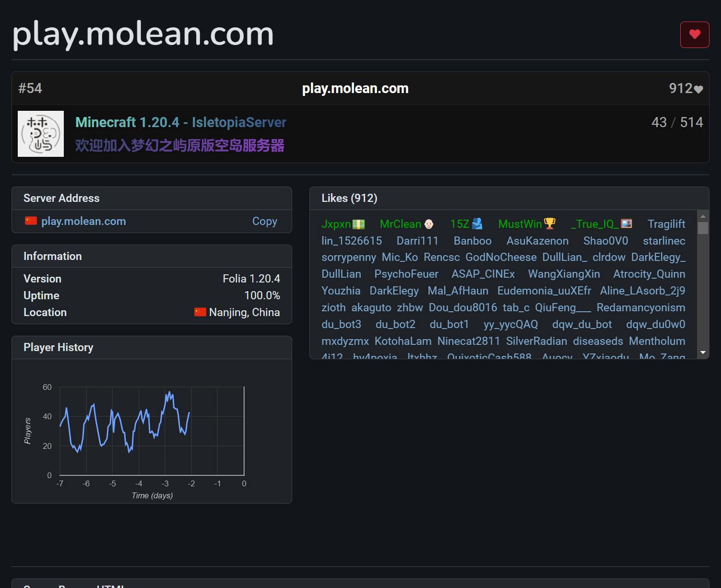This screenshot has width=721, height=588.
Task: Open the KotohaLam user link
Action: click(x=403, y=341)
